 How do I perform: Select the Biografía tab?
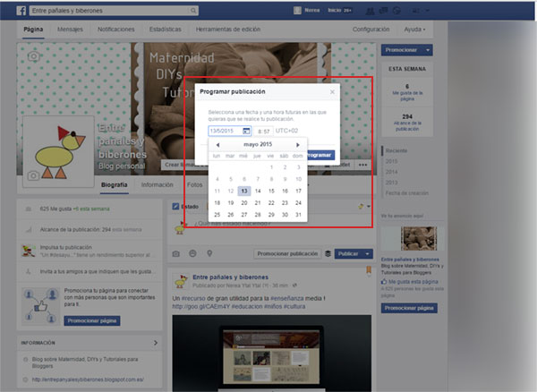(115, 185)
